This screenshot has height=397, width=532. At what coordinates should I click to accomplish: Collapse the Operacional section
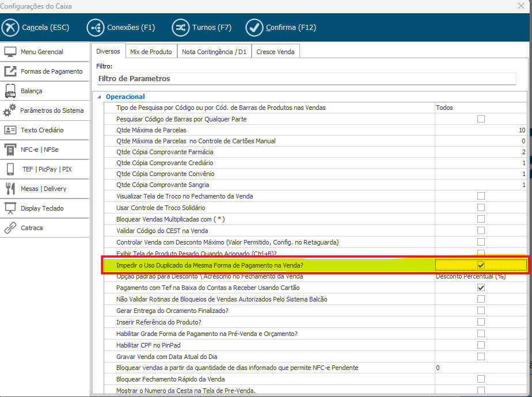[99, 97]
